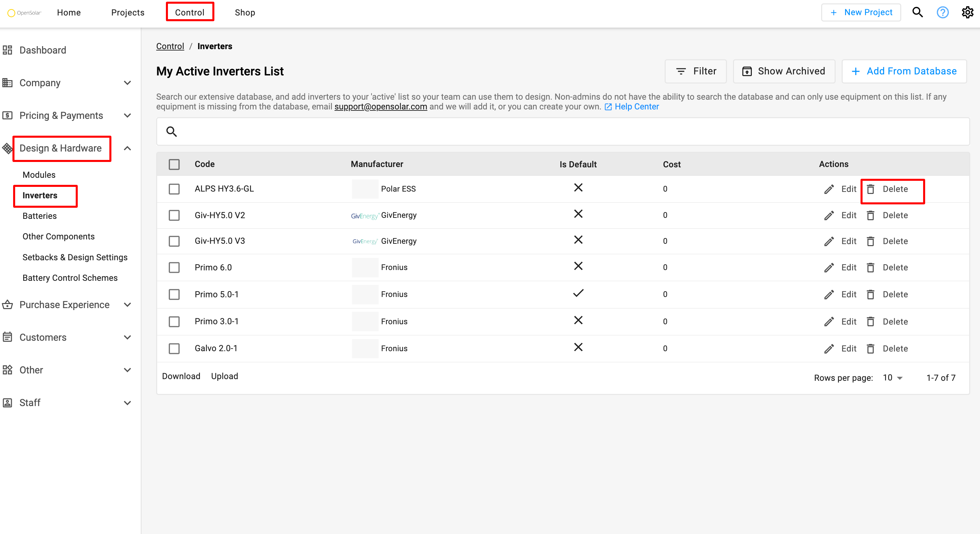This screenshot has height=534, width=980.
Task: Click the Delete trash icon for Primo 6.0
Action: click(871, 267)
